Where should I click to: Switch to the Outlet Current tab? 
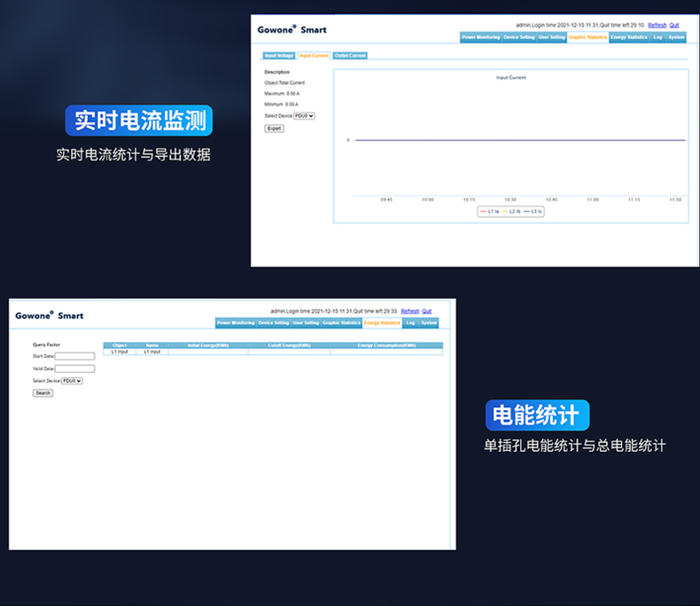coord(350,56)
